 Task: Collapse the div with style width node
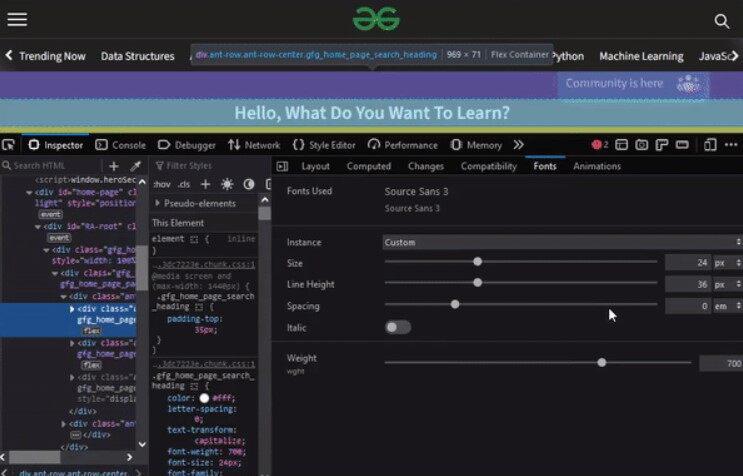(x=46, y=250)
